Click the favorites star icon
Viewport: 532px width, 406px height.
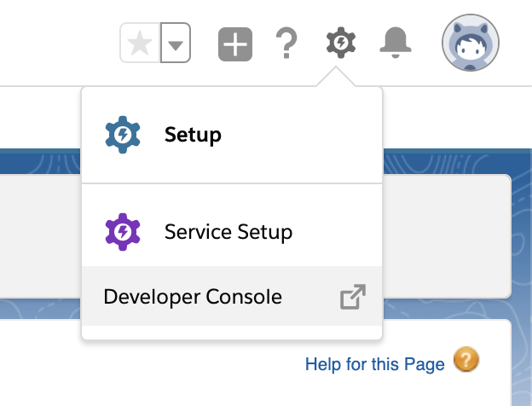(140, 43)
